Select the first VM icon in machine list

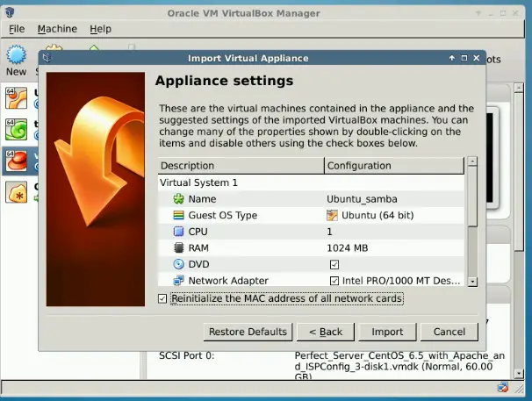pyautogui.click(x=17, y=98)
